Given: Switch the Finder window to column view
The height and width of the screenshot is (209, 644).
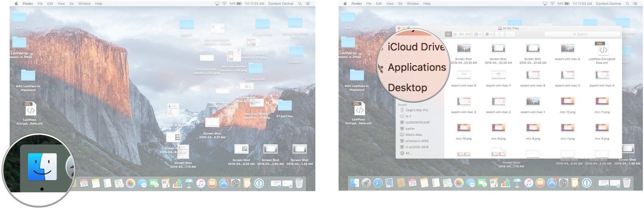Looking at the screenshot, I should pos(462,35).
